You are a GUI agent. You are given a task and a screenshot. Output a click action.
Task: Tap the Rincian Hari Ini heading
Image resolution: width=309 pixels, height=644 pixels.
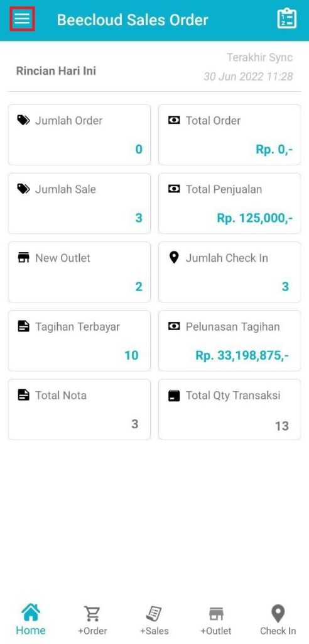click(56, 70)
